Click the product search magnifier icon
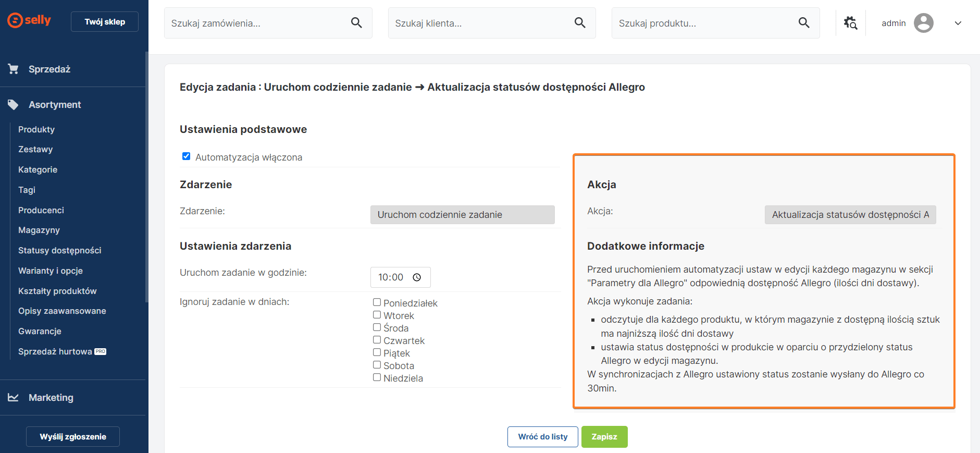The width and height of the screenshot is (980, 453). point(804,22)
